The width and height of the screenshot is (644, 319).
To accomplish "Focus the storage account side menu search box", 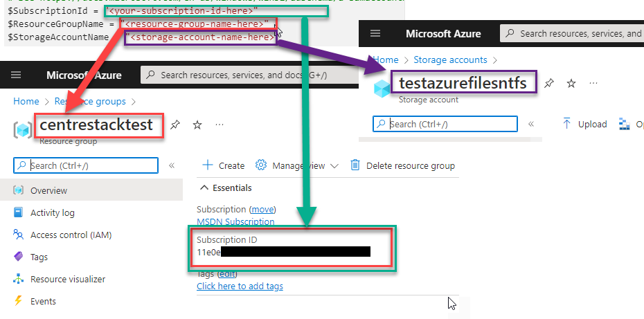I will (x=445, y=124).
